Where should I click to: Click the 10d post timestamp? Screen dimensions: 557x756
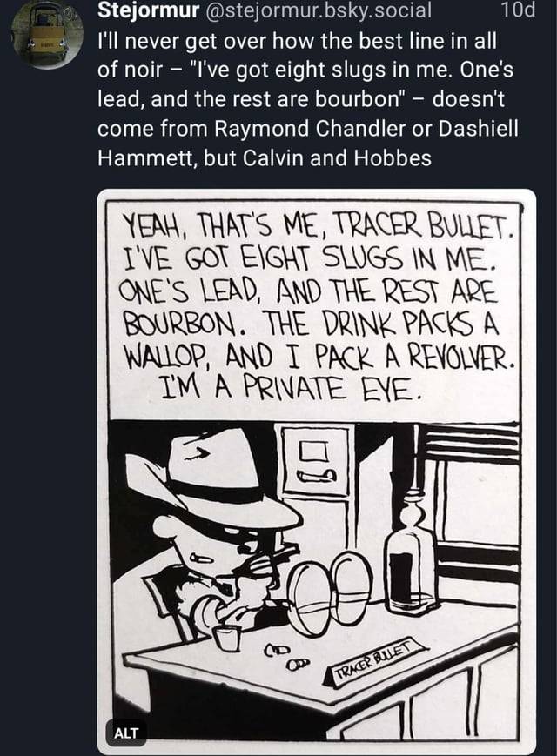click(519, 10)
